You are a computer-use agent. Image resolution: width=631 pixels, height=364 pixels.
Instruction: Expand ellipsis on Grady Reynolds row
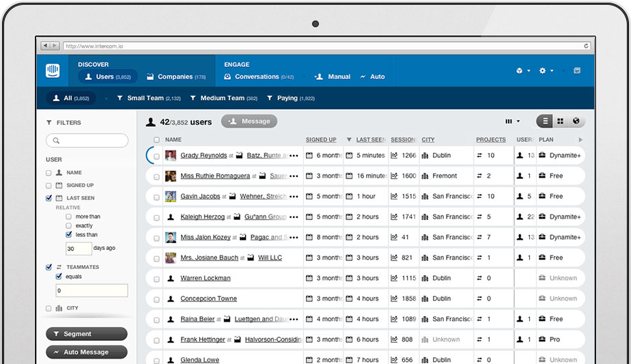(294, 156)
